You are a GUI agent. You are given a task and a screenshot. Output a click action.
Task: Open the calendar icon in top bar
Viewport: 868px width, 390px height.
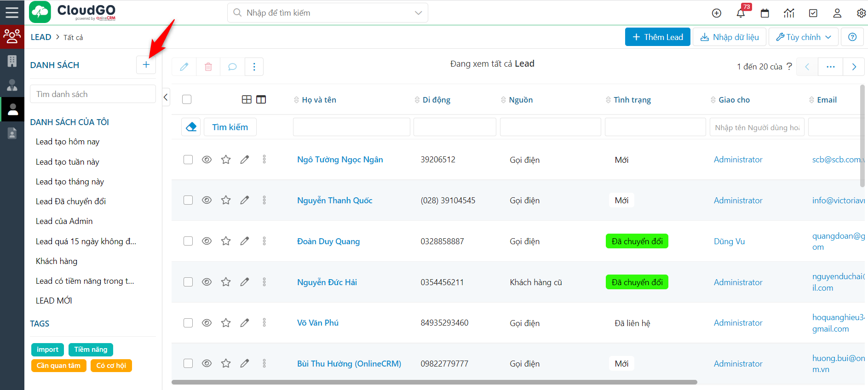coord(765,13)
